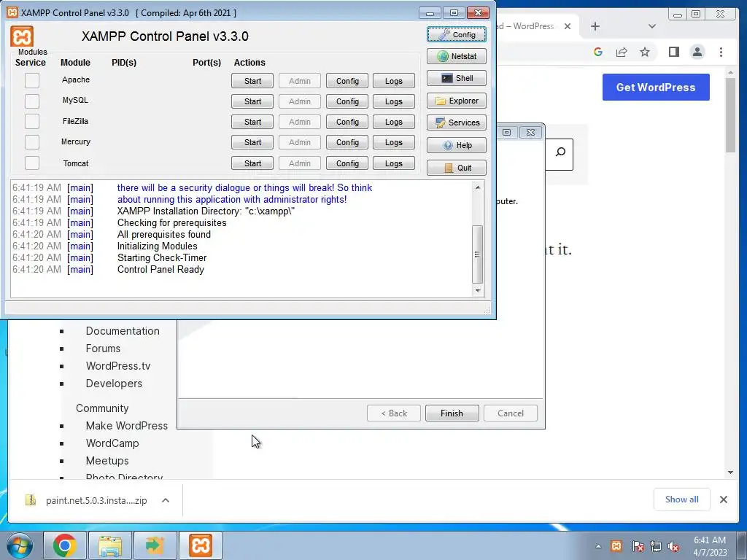
Task: Open Explorer from XAMPP panel
Action: pos(457,101)
